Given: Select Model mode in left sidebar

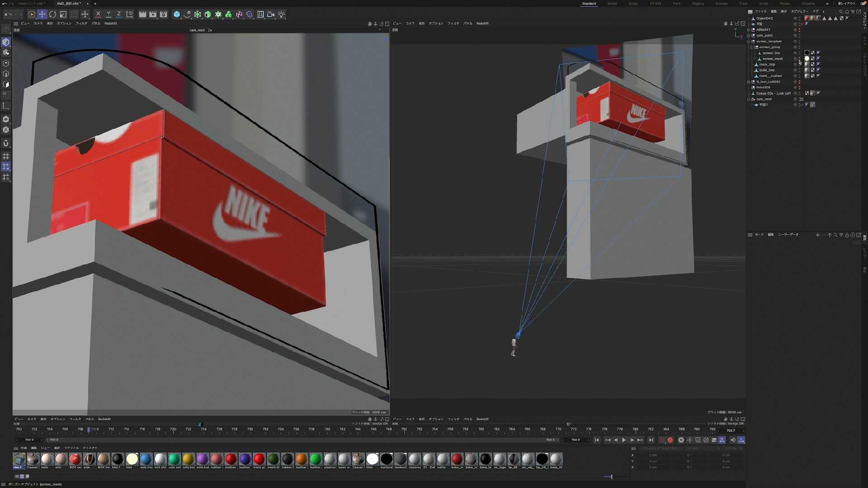Looking at the screenshot, I should click(x=6, y=42).
